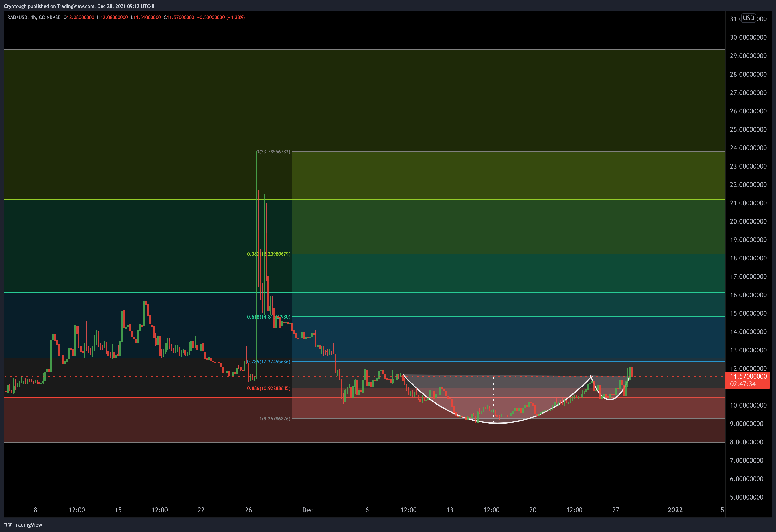This screenshot has width=776, height=532.
Task: Click the 4h interval label
Action: pyautogui.click(x=33, y=17)
